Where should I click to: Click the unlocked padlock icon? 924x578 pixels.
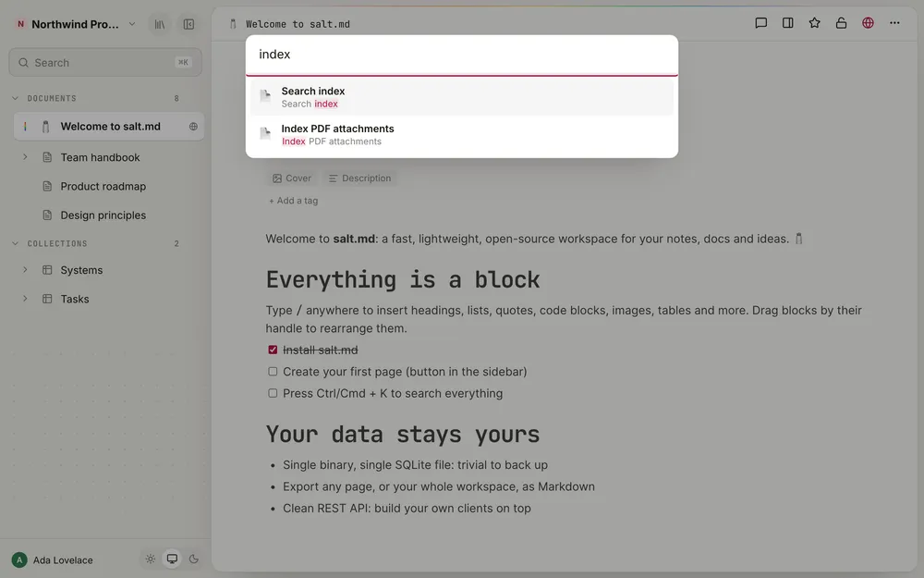pyautogui.click(x=841, y=23)
